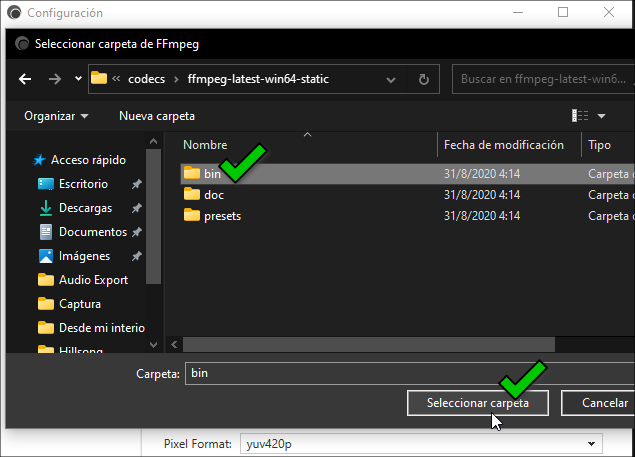Open Imágenes in the sidebar
635x457 pixels.
coord(84,256)
